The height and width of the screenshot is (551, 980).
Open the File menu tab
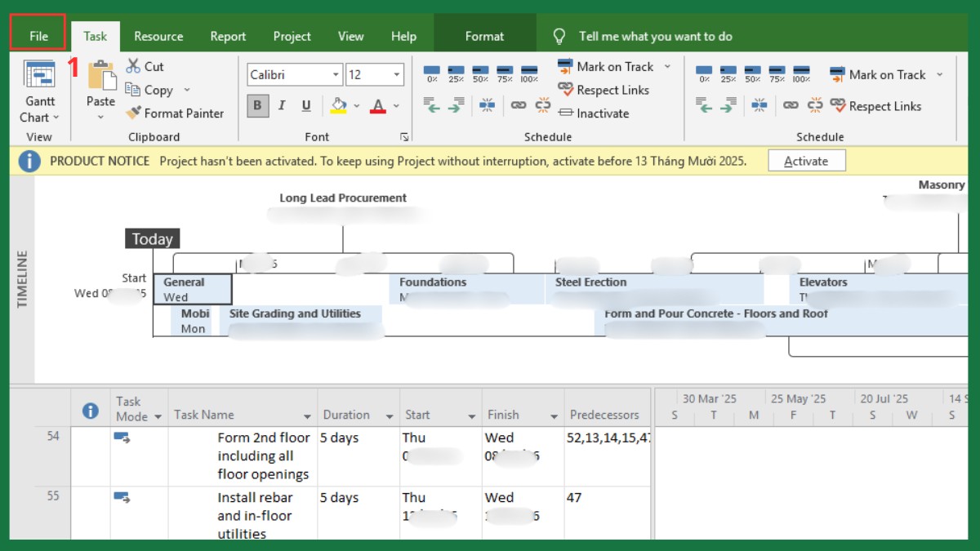pos(38,36)
